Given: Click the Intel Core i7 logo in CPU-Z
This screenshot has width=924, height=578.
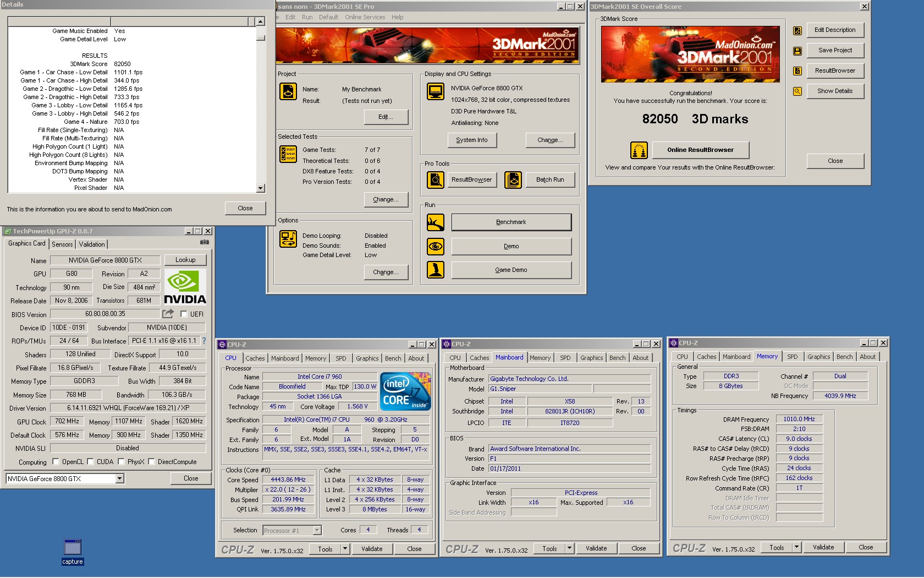Looking at the screenshot, I should pyautogui.click(x=405, y=391).
